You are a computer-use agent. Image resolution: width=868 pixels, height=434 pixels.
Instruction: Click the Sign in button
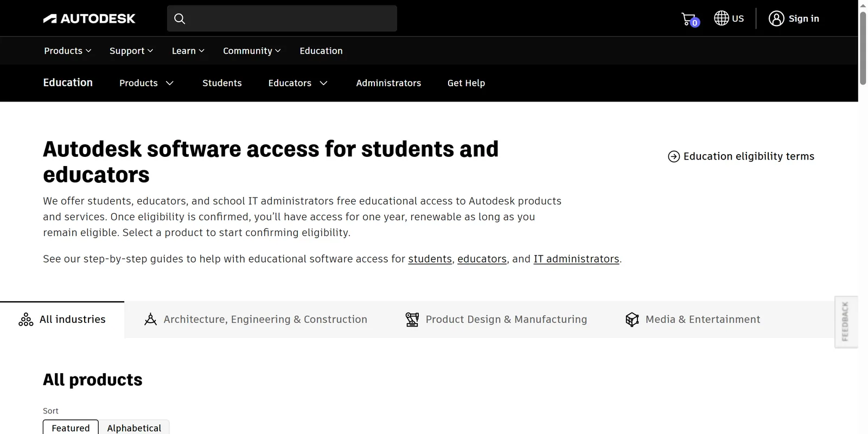[794, 18]
